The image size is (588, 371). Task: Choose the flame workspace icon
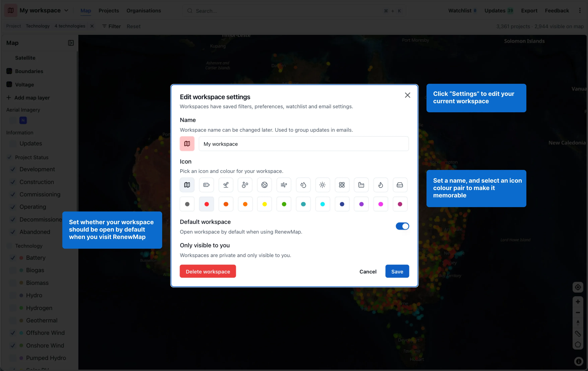point(381,185)
